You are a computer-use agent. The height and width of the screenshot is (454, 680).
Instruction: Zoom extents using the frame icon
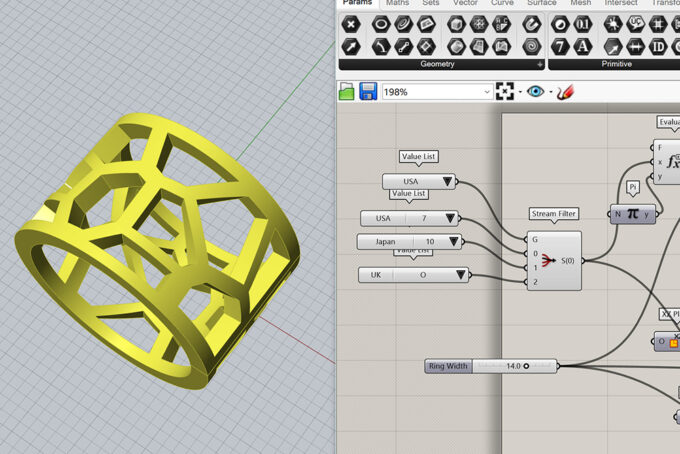click(x=505, y=91)
